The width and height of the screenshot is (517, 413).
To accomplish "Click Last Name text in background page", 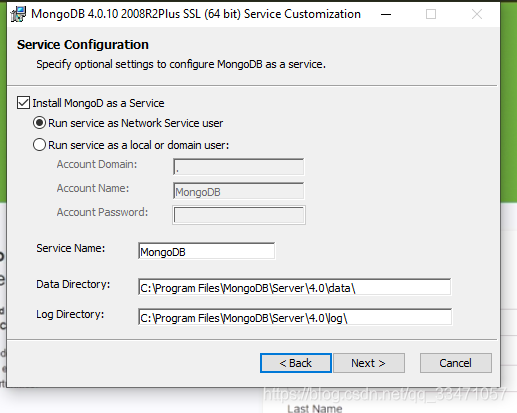I will coord(315,408).
